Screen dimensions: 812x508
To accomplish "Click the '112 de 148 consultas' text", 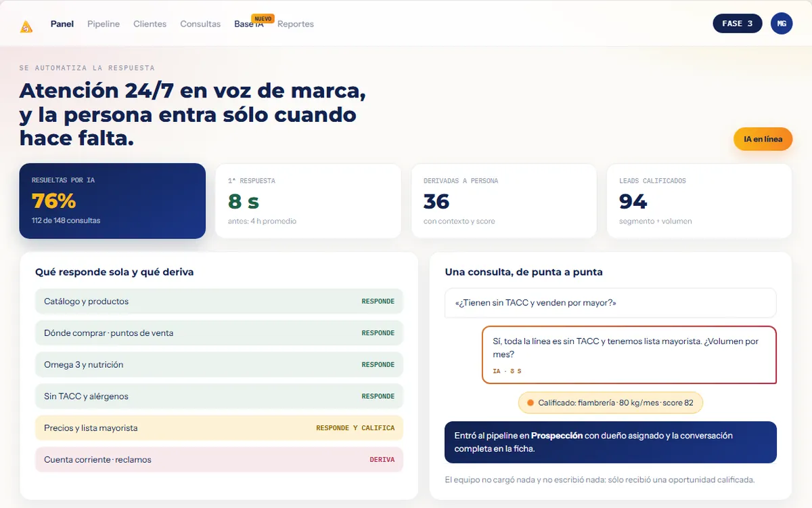I will click(x=66, y=221).
